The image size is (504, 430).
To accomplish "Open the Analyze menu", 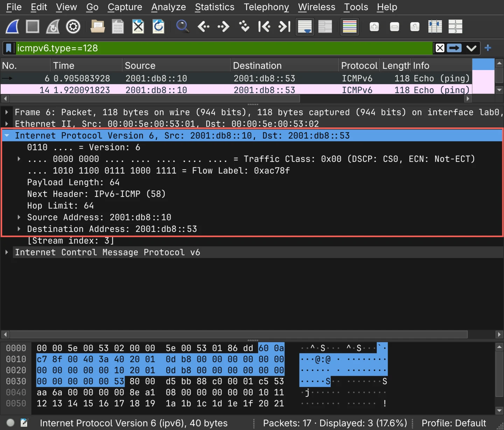I will click(x=168, y=7).
